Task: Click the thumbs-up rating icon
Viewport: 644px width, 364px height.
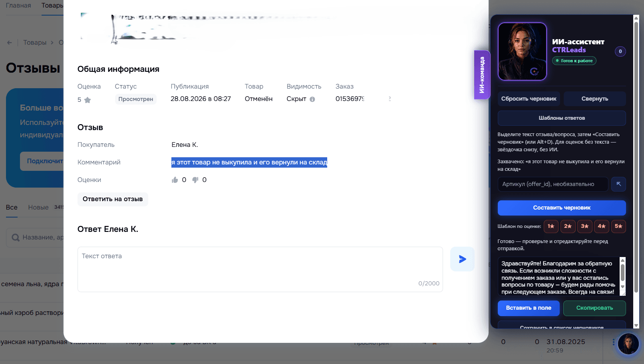Action: click(175, 180)
